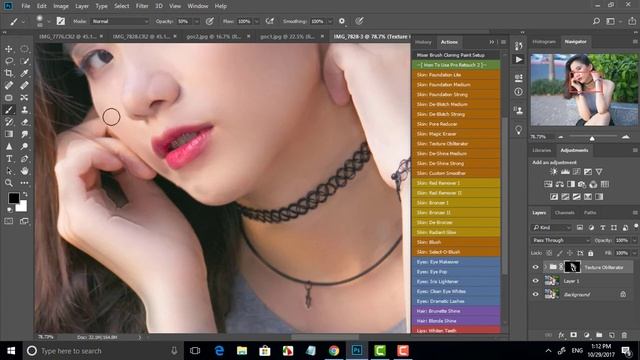
Task: Click the background color swatch
Action: 22,207
